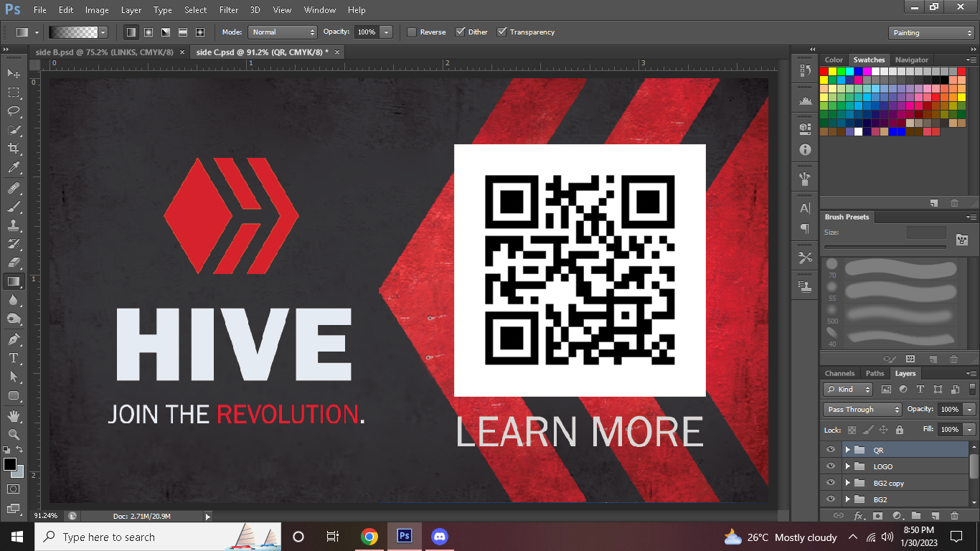Select the black foreground color swatch

[9, 464]
